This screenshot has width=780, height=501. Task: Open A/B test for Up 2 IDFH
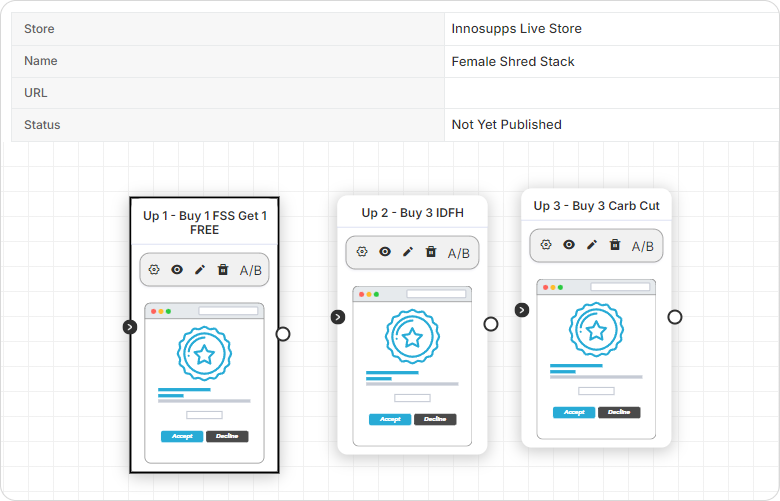[458, 253]
